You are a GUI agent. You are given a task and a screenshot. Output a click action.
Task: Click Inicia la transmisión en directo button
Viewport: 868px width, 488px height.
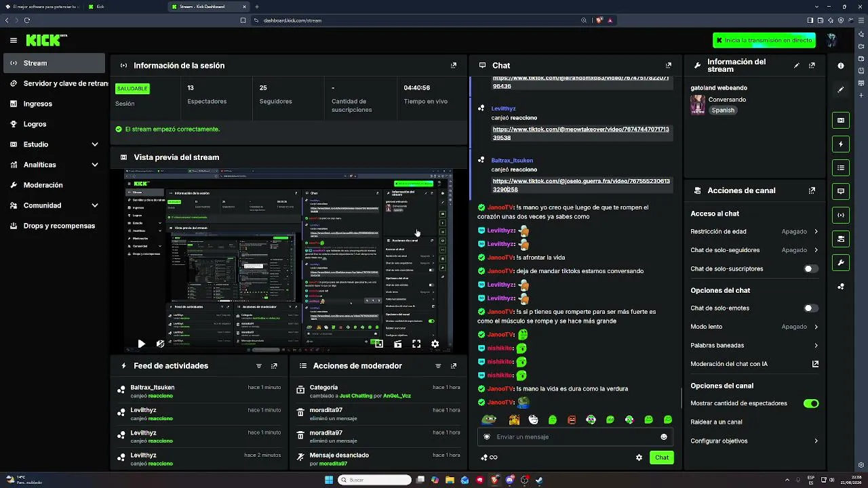(764, 41)
